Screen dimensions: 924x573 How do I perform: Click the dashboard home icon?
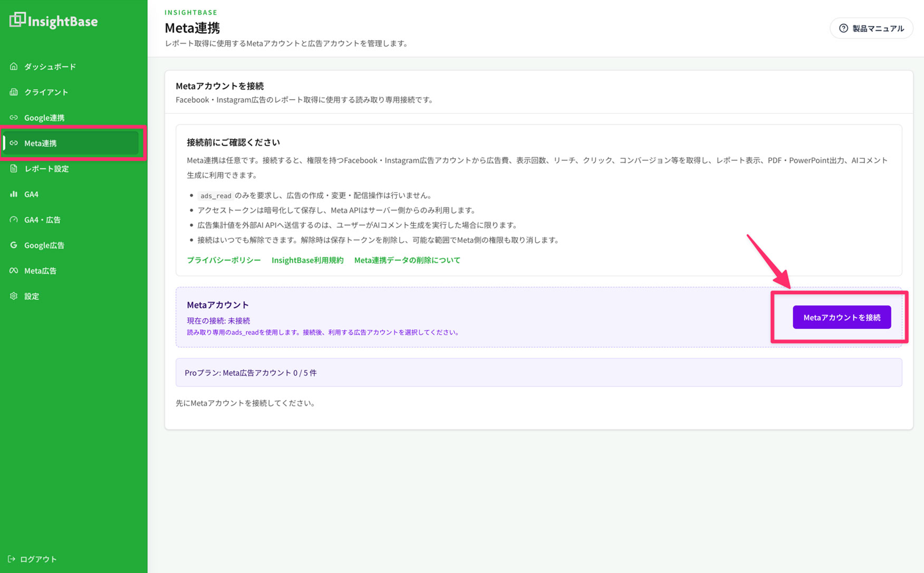point(14,66)
